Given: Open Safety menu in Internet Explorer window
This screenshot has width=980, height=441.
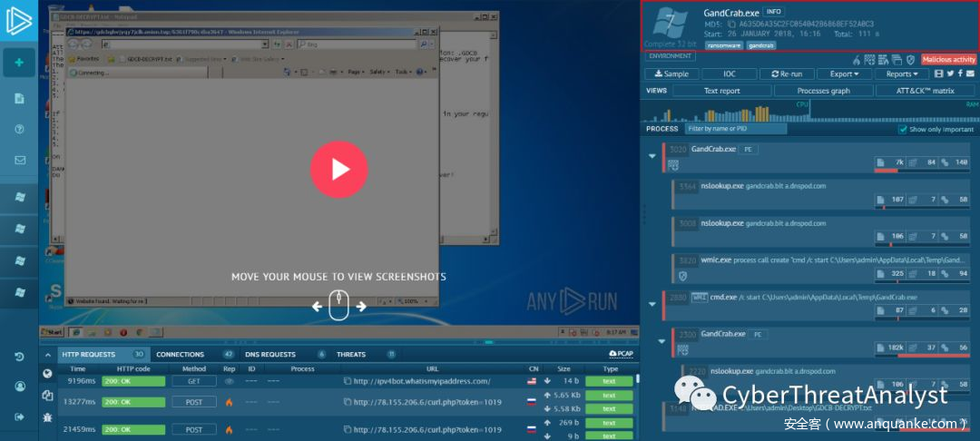Looking at the screenshot, I should click(378, 73).
